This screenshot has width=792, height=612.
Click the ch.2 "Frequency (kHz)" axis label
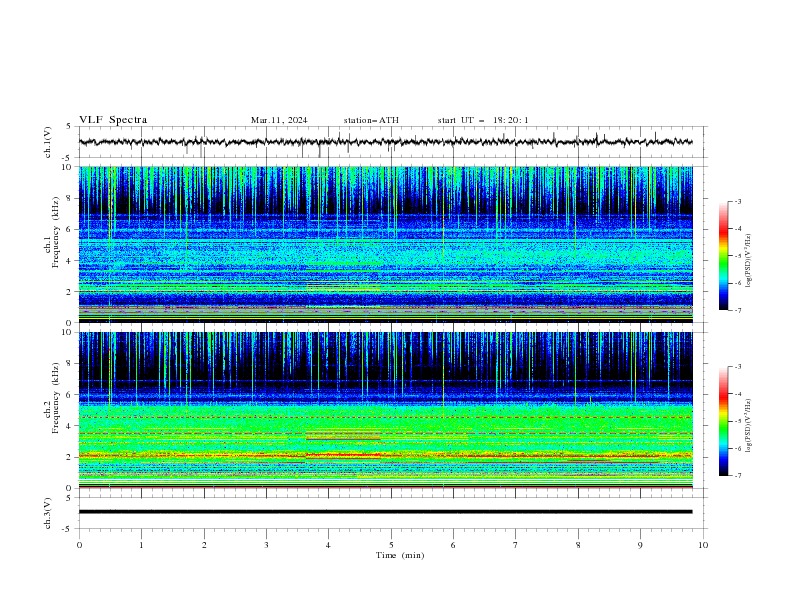(56, 398)
